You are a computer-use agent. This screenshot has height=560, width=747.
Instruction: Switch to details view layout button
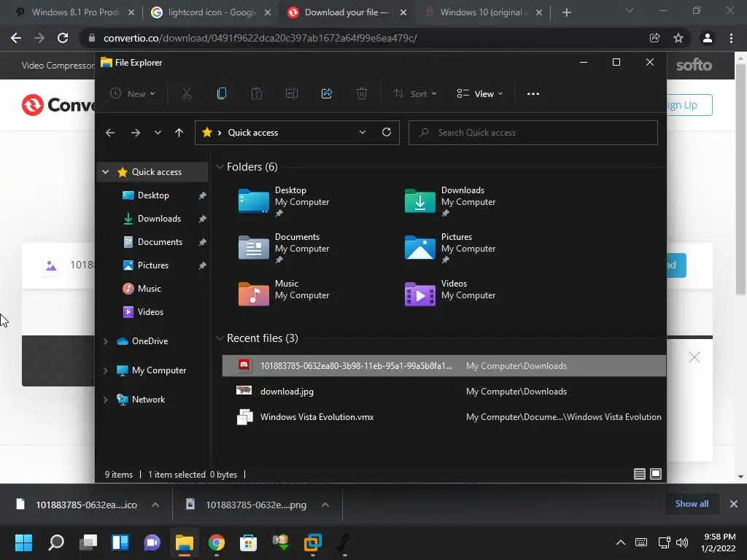point(639,474)
